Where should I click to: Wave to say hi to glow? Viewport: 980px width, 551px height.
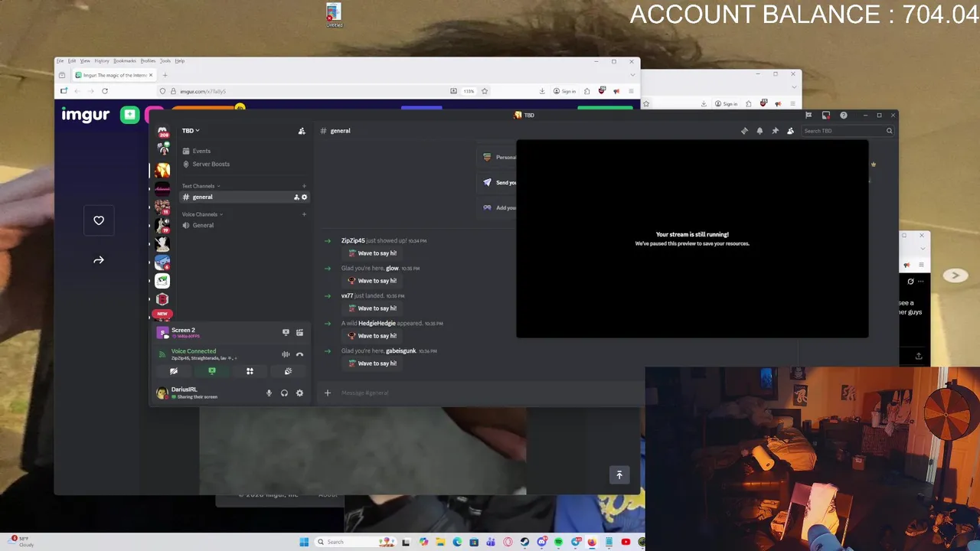373,281
